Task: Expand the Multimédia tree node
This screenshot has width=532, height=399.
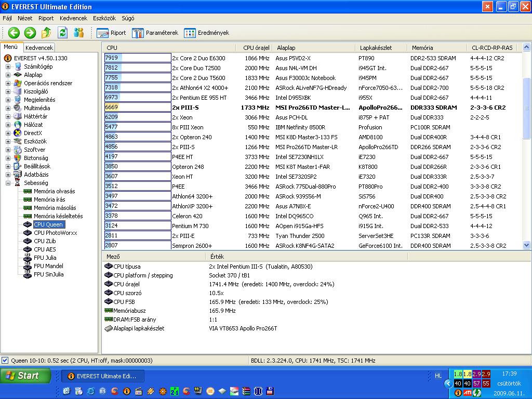Action: coord(8,108)
